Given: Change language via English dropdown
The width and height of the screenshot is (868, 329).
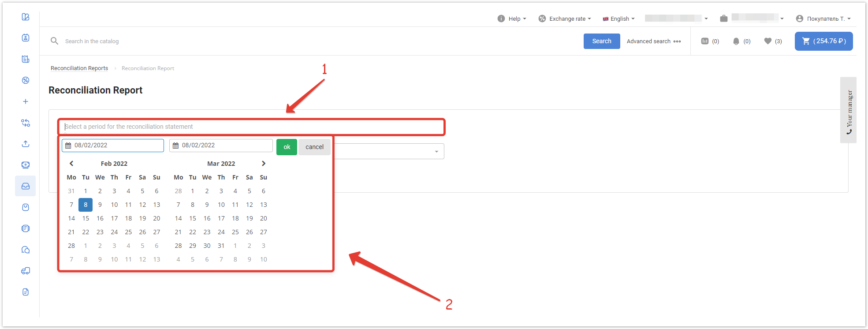Looking at the screenshot, I should [x=619, y=19].
